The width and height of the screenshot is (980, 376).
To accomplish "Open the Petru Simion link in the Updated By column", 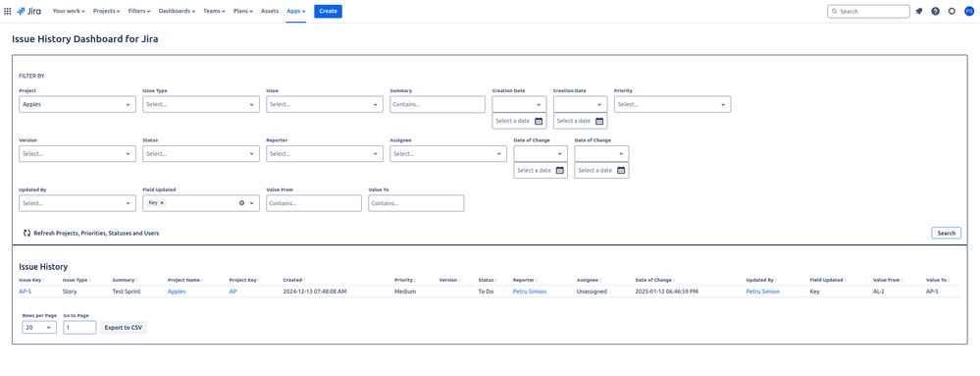I will click(762, 292).
